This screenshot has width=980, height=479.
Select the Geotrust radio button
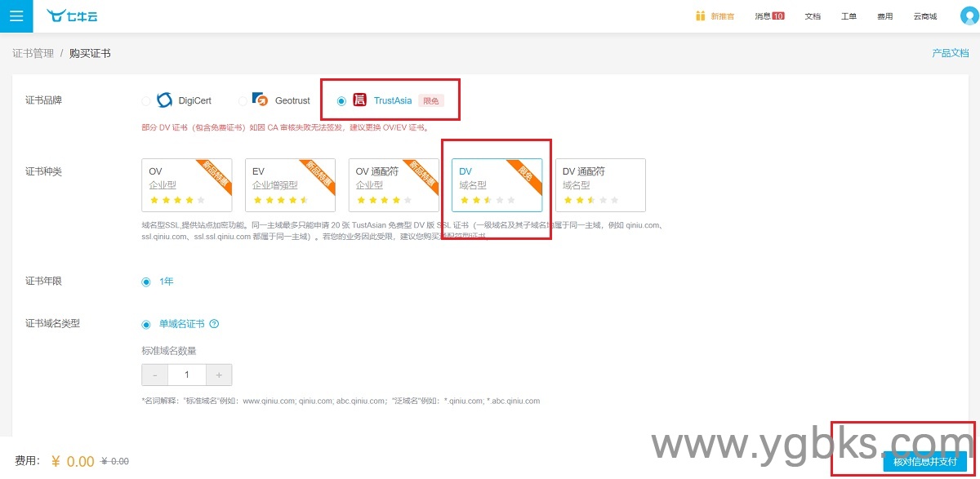click(x=243, y=101)
